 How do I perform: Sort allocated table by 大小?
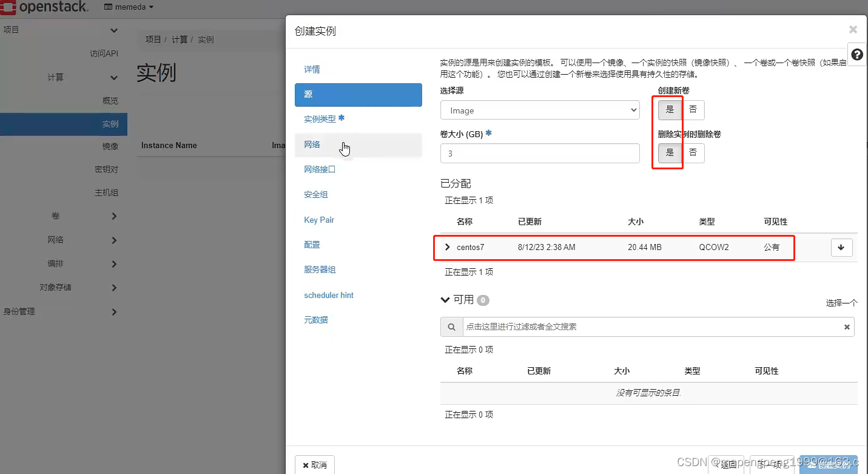click(636, 222)
